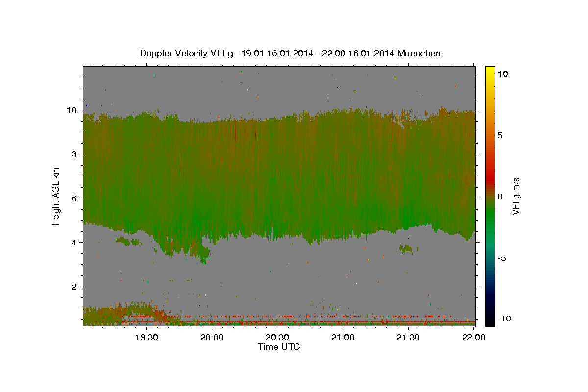
Task: Click the plot title 'Doppler Velocity VELg'
Action: pos(186,53)
